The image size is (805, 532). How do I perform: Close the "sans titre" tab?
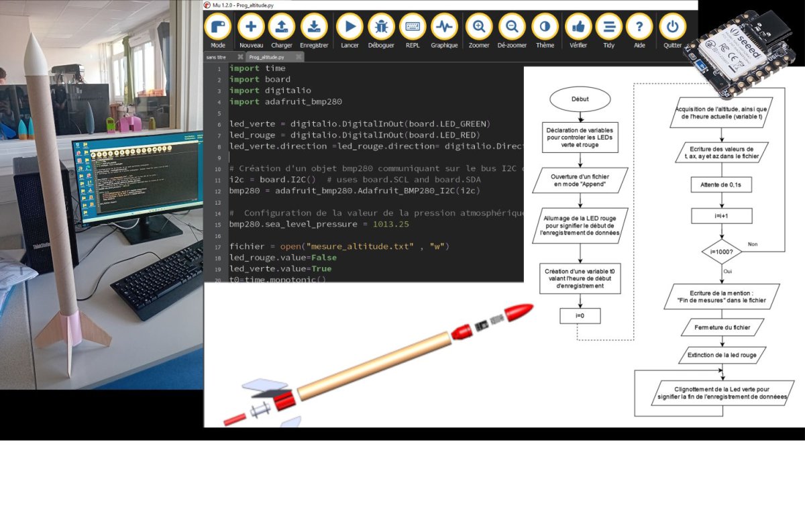(240, 58)
